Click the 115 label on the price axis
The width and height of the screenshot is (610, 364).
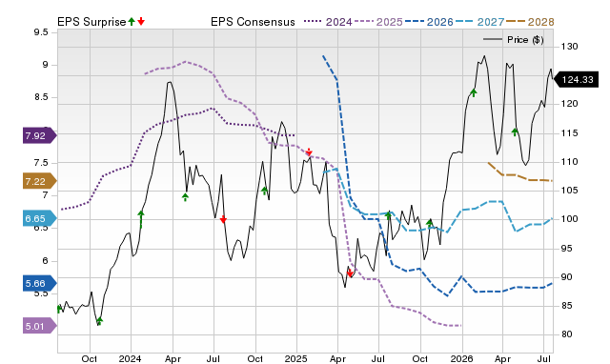coord(569,133)
